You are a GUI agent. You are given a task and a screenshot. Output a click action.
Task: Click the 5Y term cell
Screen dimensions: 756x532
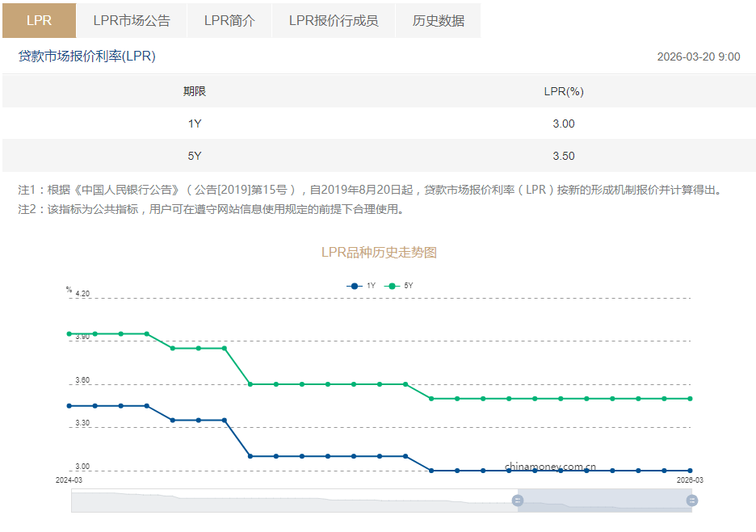click(x=195, y=156)
